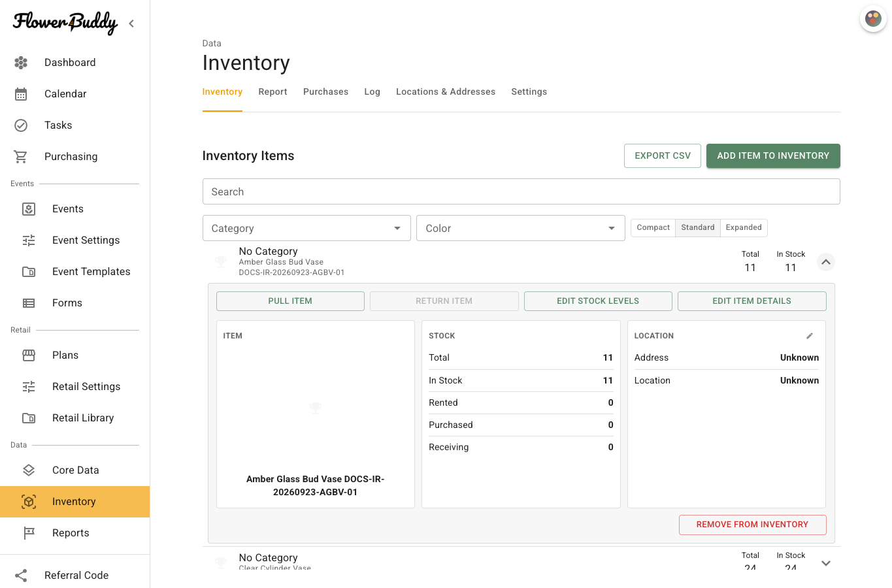Click the Forms list icon
Image resolution: width=892 pixels, height=588 pixels.
(x=29, y=303)
